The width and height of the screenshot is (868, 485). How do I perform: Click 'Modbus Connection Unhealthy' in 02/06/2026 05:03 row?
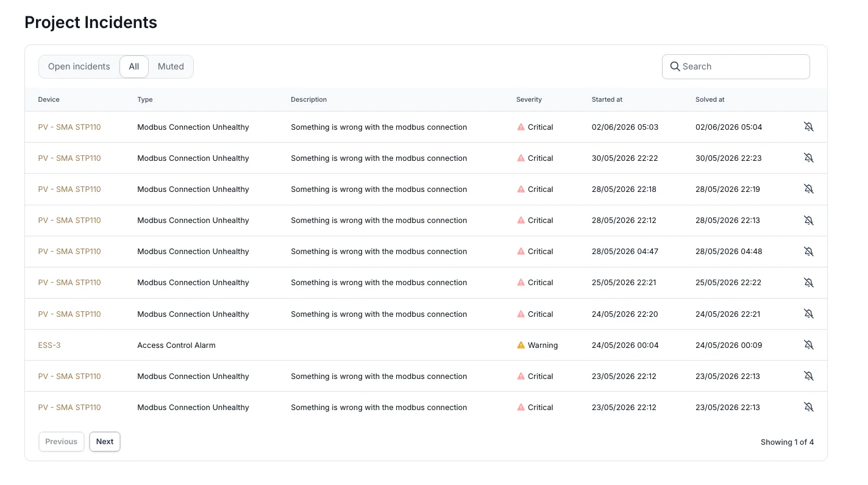(193, 127)
